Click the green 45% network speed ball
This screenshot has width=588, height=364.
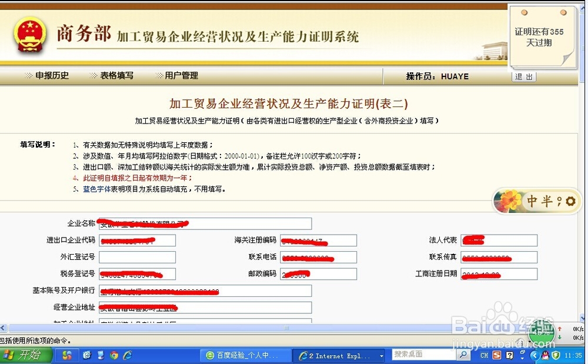click(541, 332)
